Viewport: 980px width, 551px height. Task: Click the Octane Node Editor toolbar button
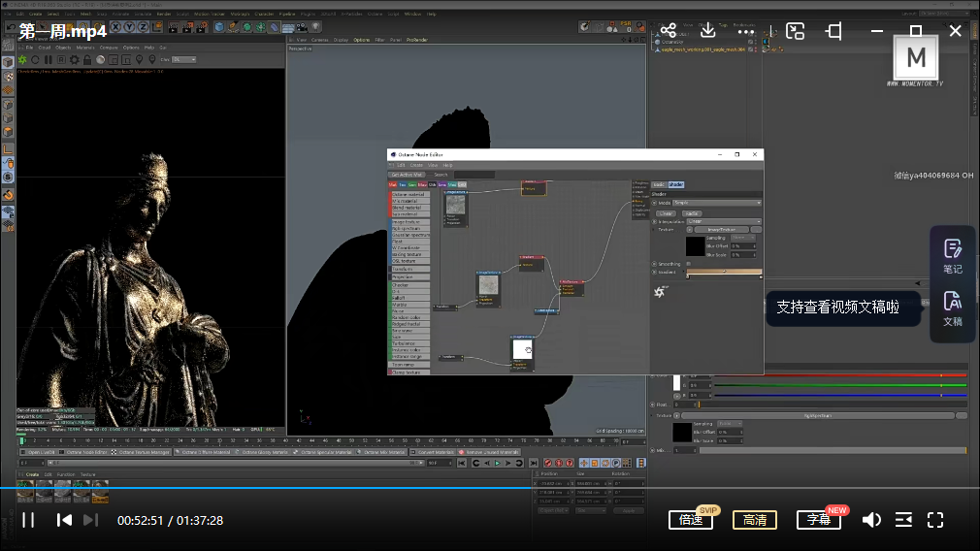(x=83, y=452)
